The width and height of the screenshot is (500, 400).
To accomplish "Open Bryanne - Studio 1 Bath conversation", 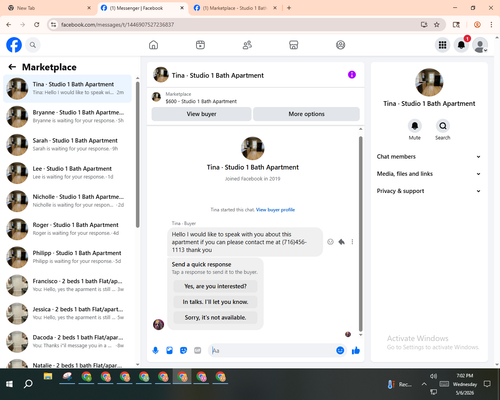I will [67, 117].
